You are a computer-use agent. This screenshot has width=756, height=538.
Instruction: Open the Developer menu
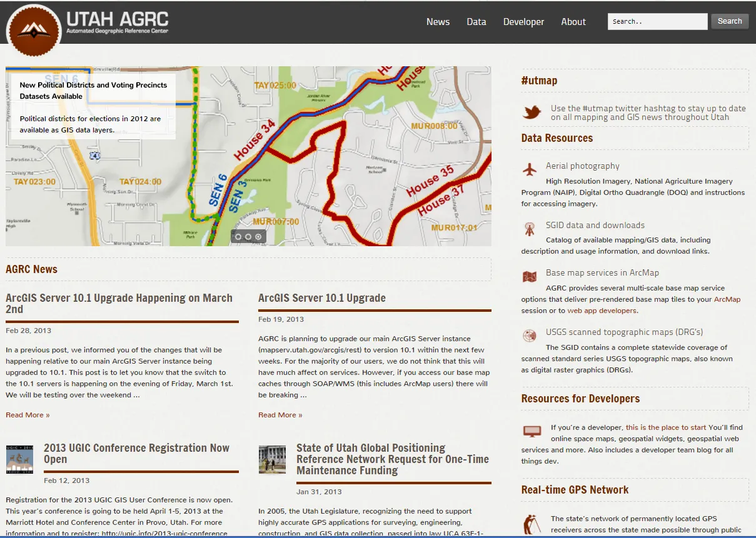point(523,21)
